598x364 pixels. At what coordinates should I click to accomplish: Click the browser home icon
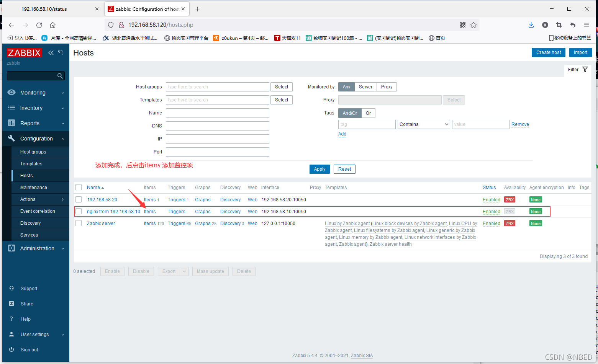click(x=53, y=25)
